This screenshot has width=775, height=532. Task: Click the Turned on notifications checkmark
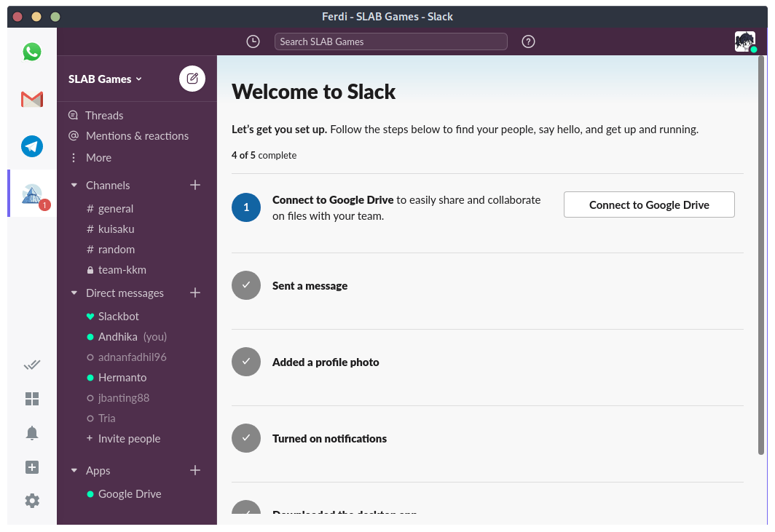pos(246,438)
